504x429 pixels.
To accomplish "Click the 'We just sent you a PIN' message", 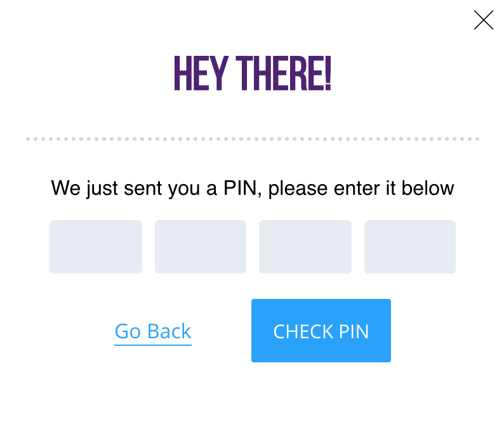I will click(x=253, y=188).
